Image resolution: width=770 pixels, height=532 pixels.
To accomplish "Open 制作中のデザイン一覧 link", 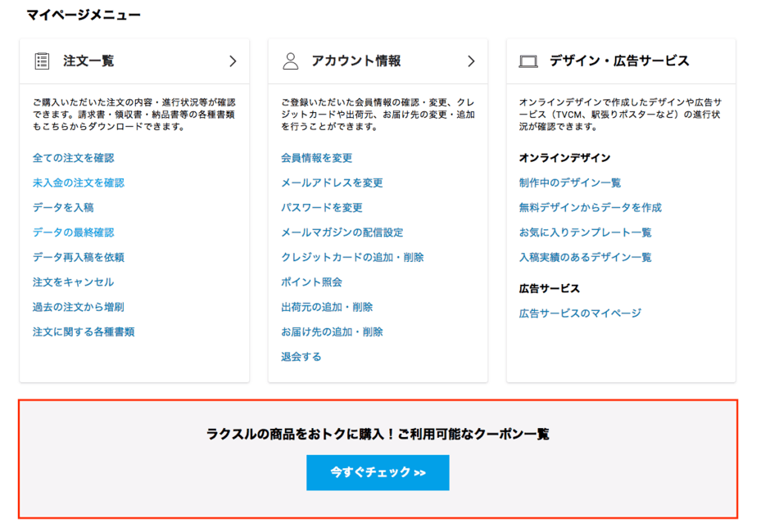I will click(x=570, y=183).
